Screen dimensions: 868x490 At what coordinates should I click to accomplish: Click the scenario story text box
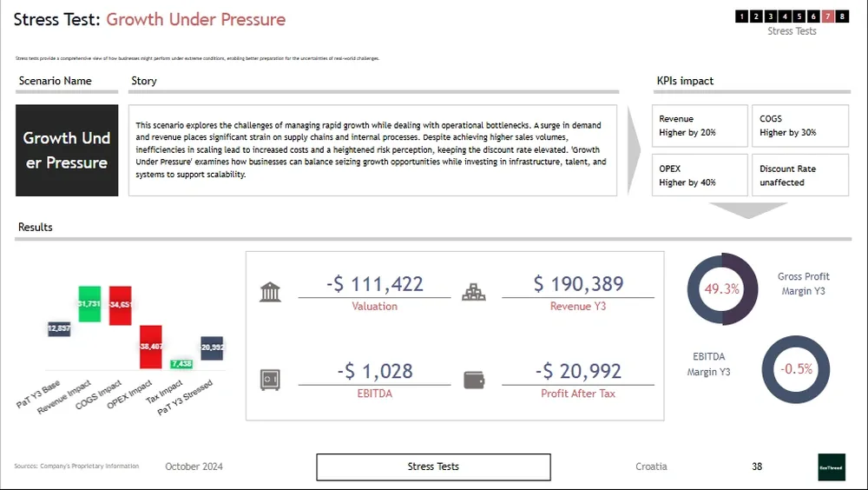(x=372, y=150)
